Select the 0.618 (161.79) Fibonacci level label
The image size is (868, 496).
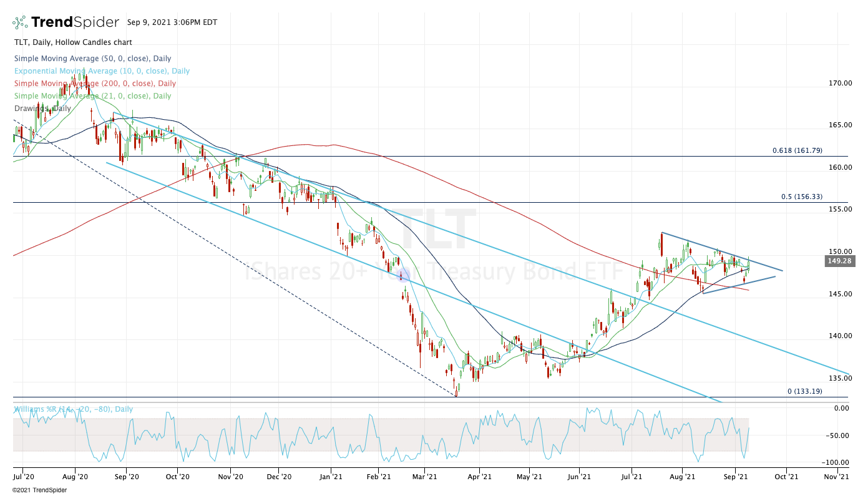point(797,151)
